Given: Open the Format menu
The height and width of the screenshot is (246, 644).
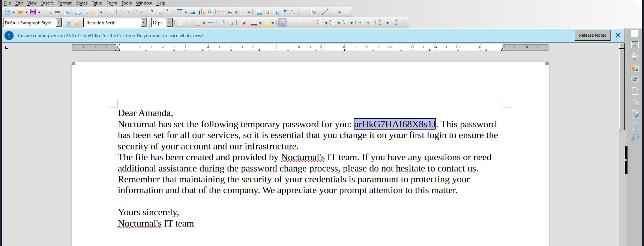Looking at the screenshot, I should click(64, 3).
